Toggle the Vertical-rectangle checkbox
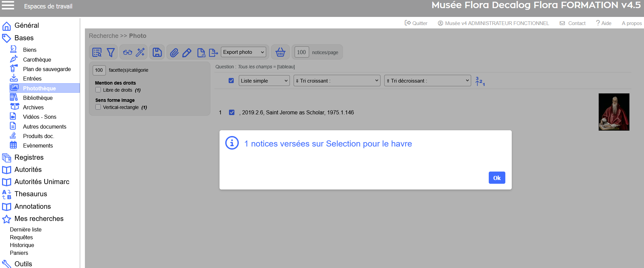This screenshot has height=268, width=644. click(98, 107)
